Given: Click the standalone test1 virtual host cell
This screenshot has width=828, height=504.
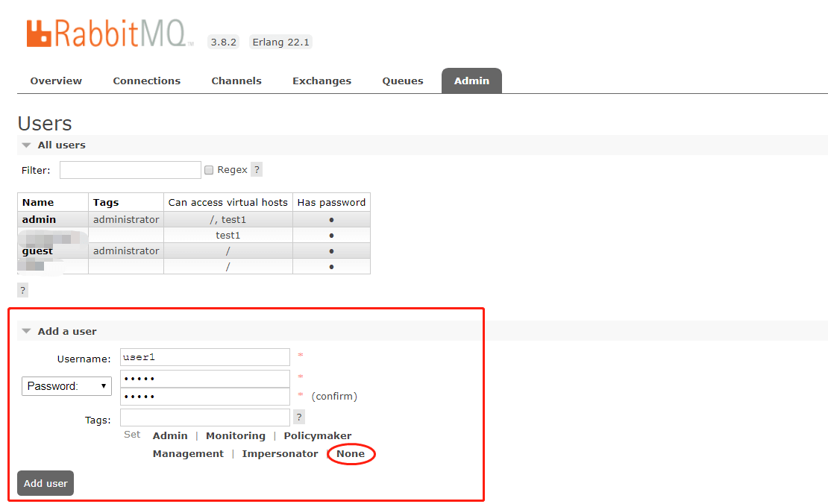Looking at the screenshot, I should click(x=228, y=236).
